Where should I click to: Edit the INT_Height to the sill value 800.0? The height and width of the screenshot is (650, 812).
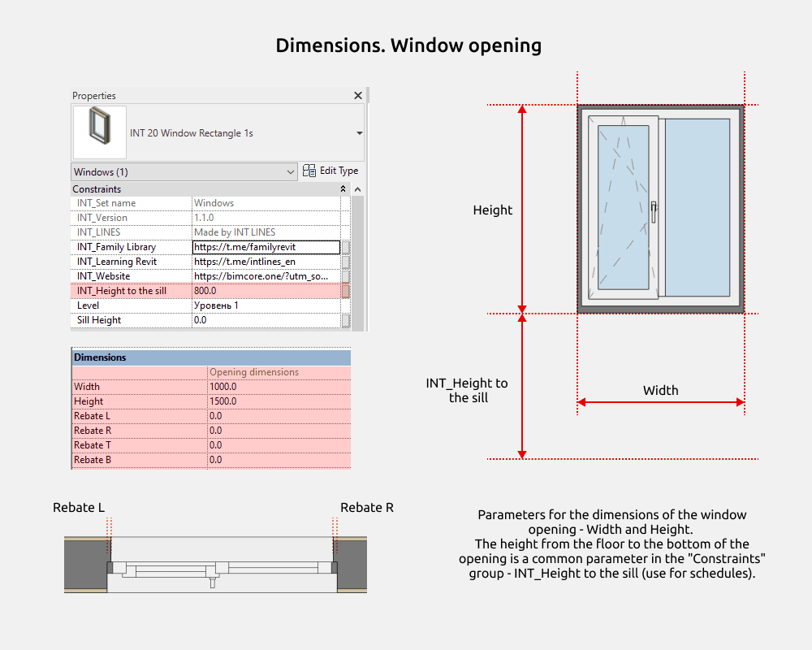266,291
